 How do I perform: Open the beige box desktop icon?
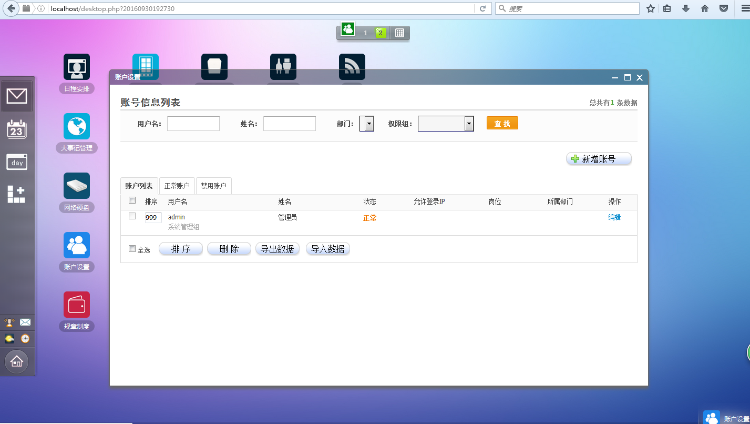pos(214,67)
